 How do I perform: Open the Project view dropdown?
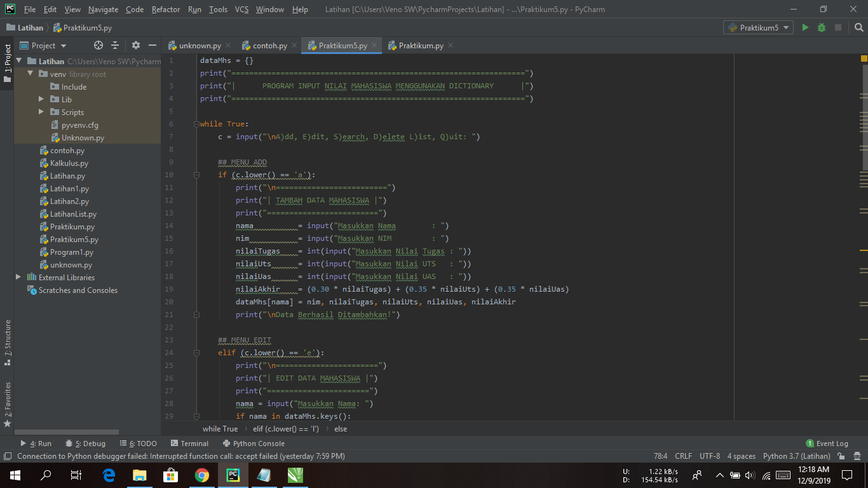44,45
